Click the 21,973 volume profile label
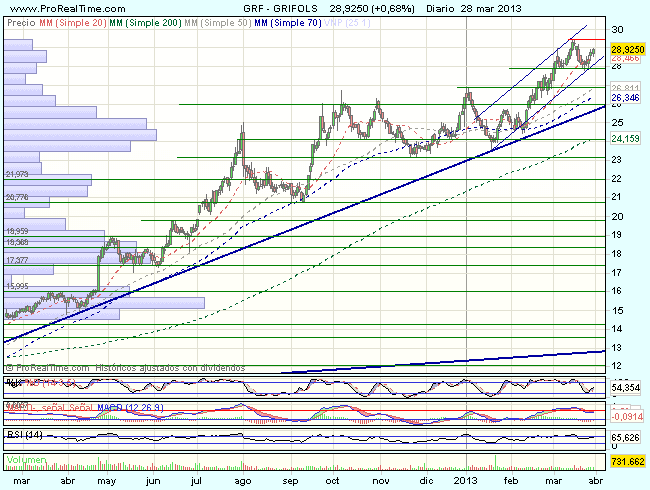Screen dimensions: 650x490 click(x=17, y=174)
